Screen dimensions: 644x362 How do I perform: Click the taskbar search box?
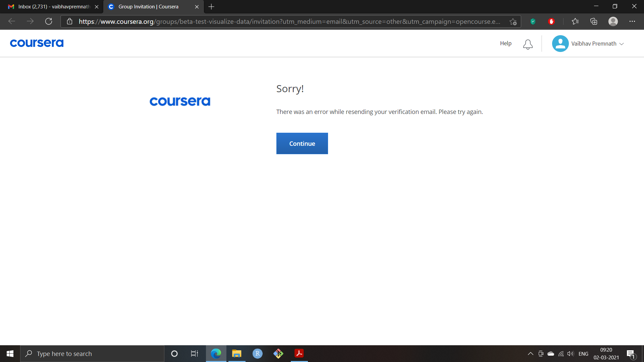pyautogui.click(x=92, y=354)
